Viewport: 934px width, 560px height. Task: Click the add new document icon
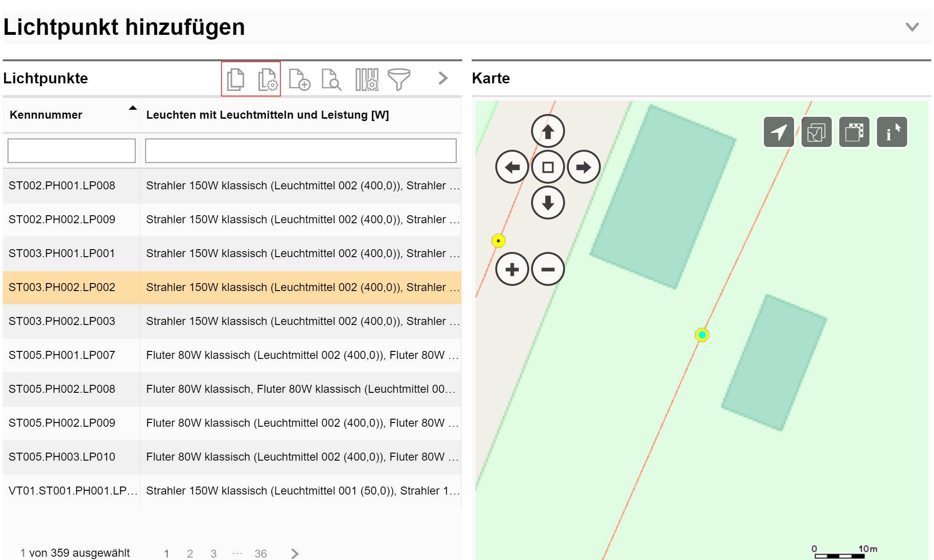[299, 79]
